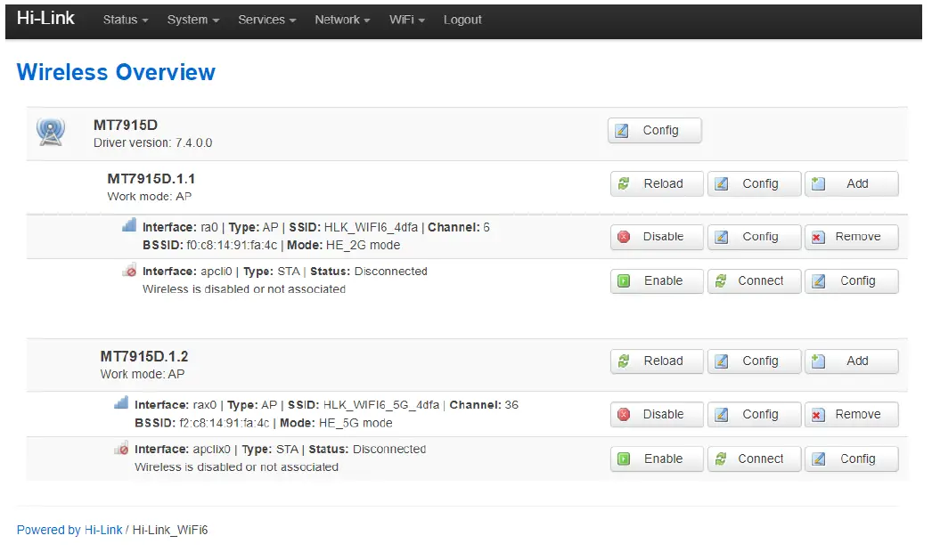The height and width of the screenshot is (560, 932).
Task: Connect the apclix0 interface
Action: tap(755, 459)
